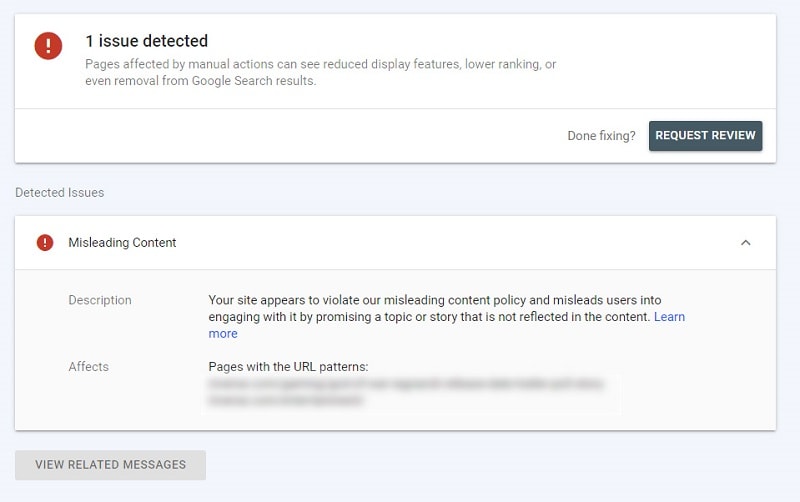Select the '1 issue detected' heading
The width and height of the screenshot is (800, 502).
click(147, 41)
